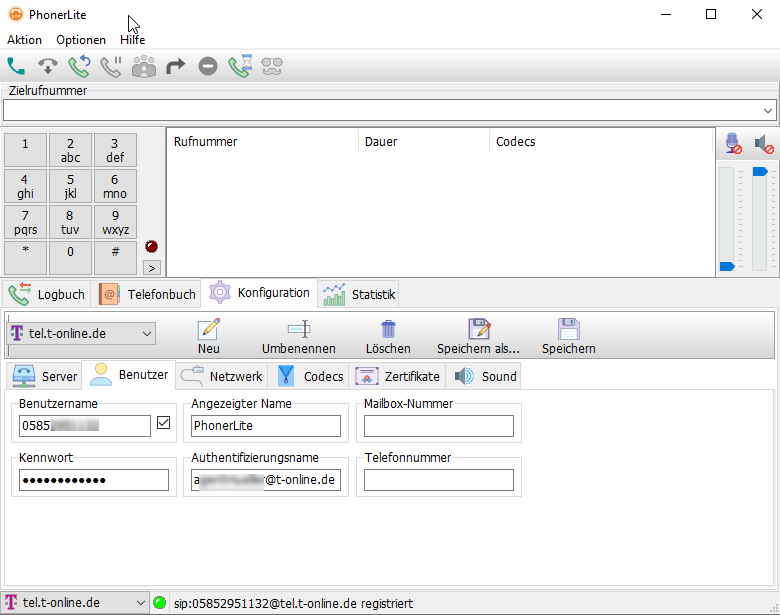The width and height of the screenshot is (780, 615).
Task: Click the conference call people icon
Action: [143, 67]
